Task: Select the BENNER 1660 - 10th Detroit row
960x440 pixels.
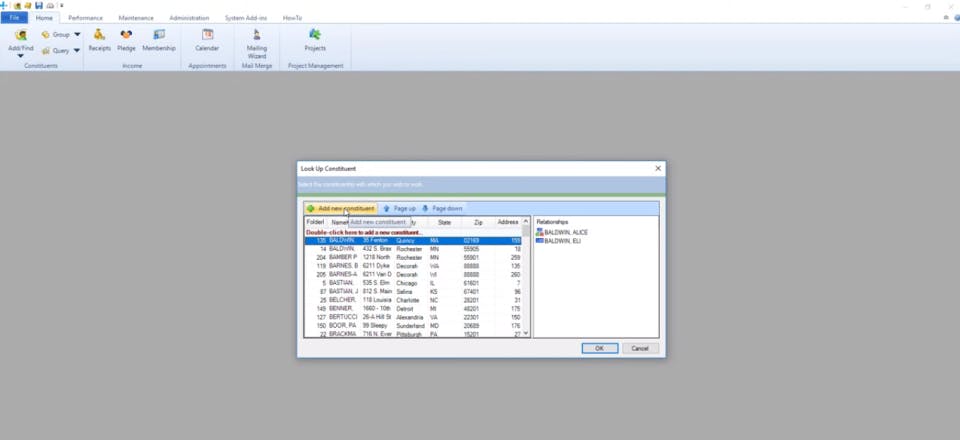Action: pos(413,309)
